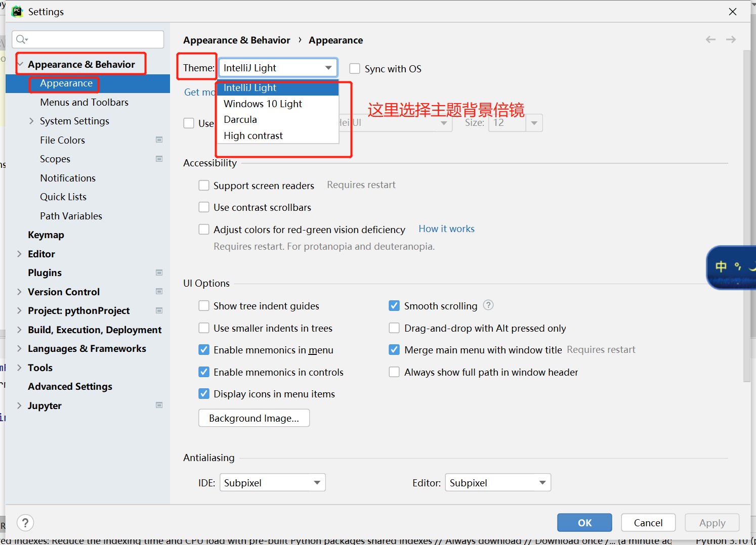Go back using the left arrow icon
Image resolution: width=756 pixels, height=545 pixels.
(710, 39)
